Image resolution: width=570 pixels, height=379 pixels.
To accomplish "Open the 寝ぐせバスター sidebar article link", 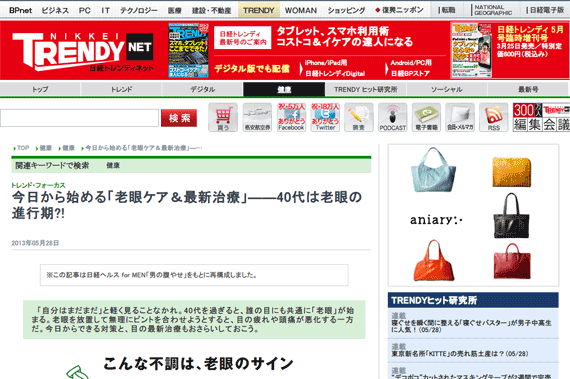I will [471, 326].
